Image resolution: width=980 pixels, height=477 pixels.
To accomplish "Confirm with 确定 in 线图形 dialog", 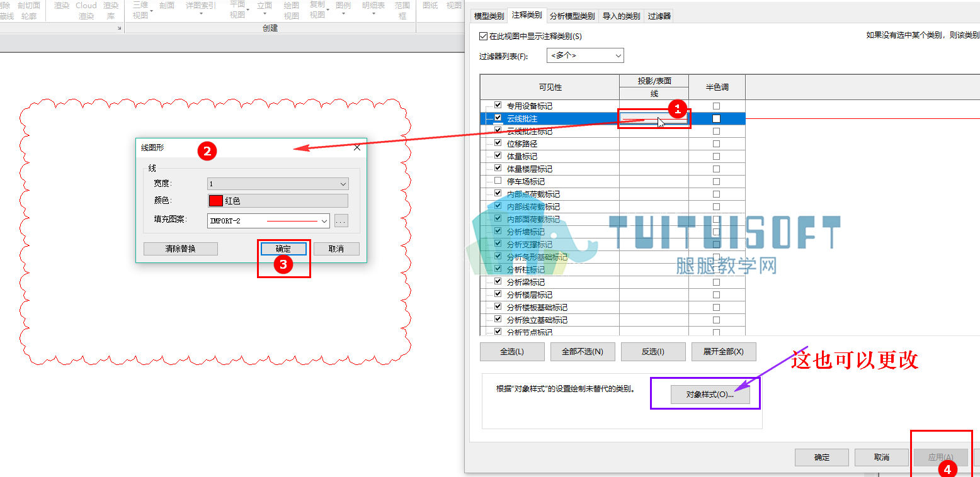I will 283,249.
